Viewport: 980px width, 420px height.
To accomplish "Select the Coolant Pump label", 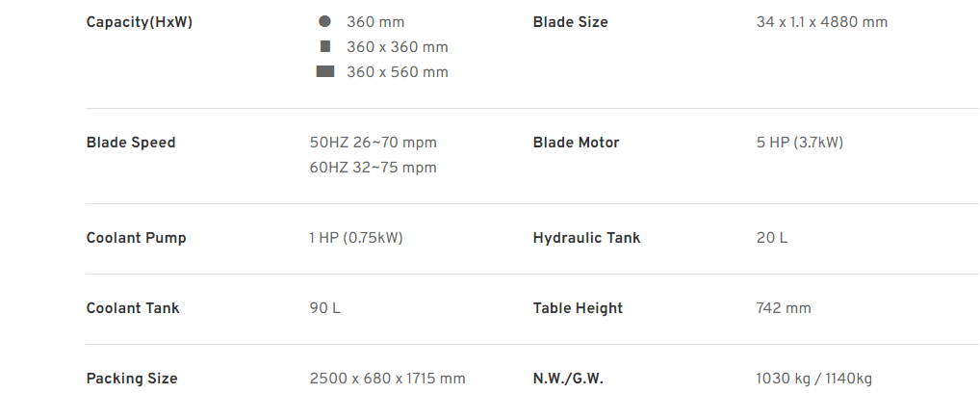I will [x=137, y=238].
